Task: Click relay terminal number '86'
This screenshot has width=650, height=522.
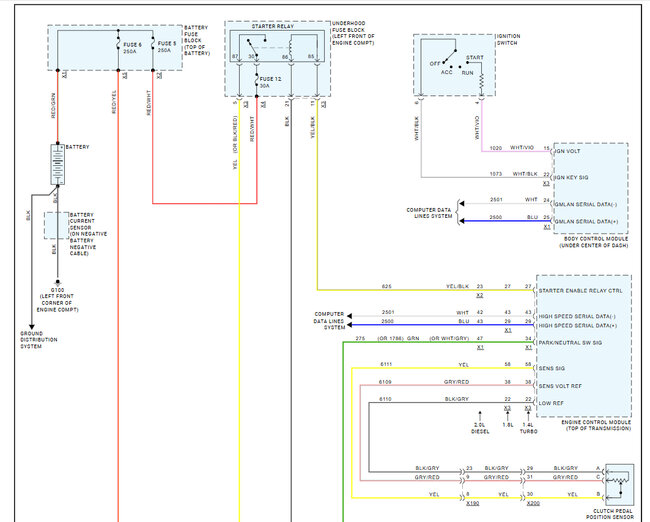Action: [x=285, y=56]
